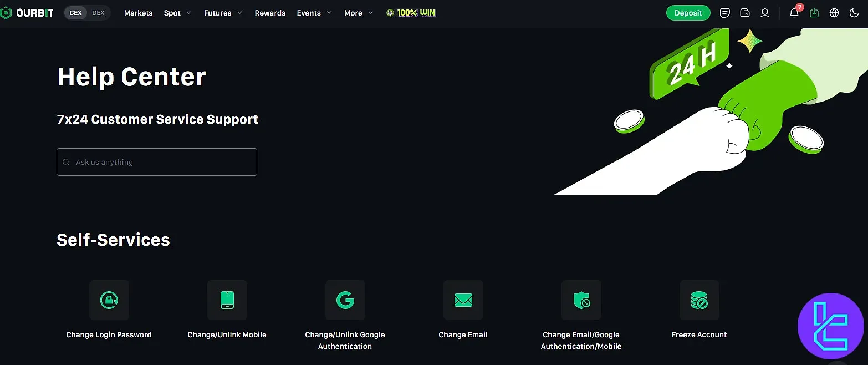Select the CEX option
This screenshot has width=868, height=365.
coord(75,12)
